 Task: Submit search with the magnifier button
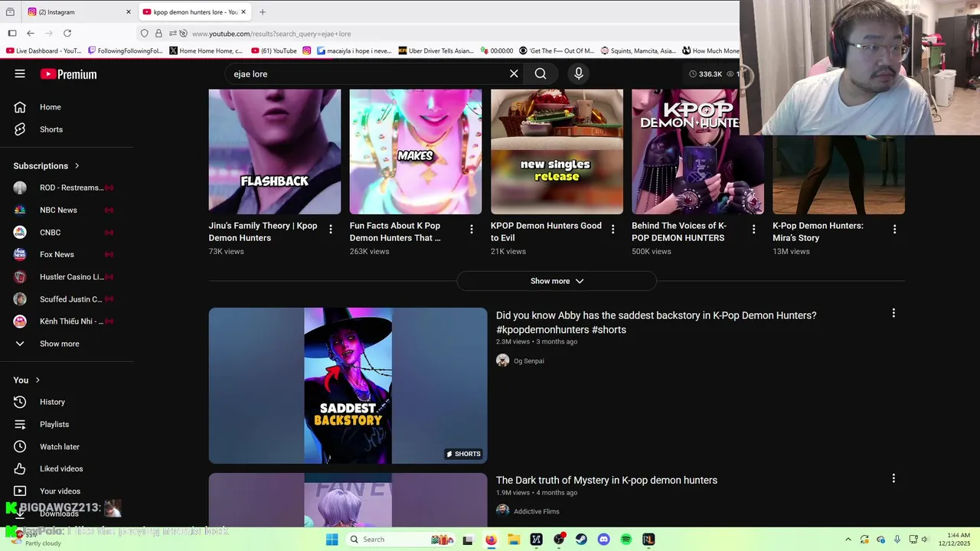pos(541,73)
